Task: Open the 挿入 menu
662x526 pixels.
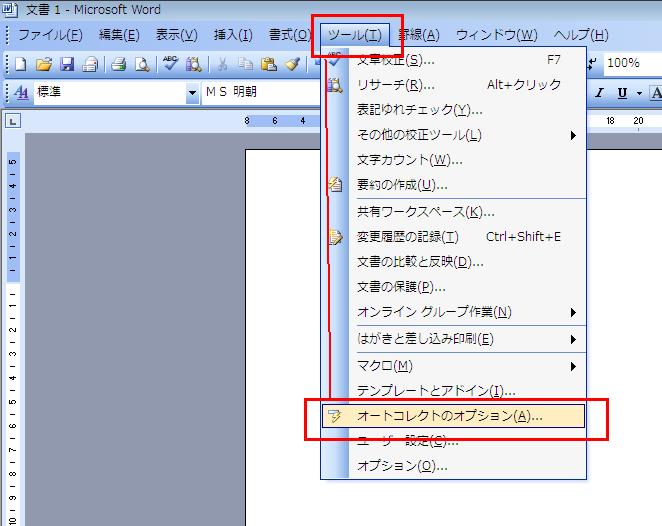Action: [233, 35]
